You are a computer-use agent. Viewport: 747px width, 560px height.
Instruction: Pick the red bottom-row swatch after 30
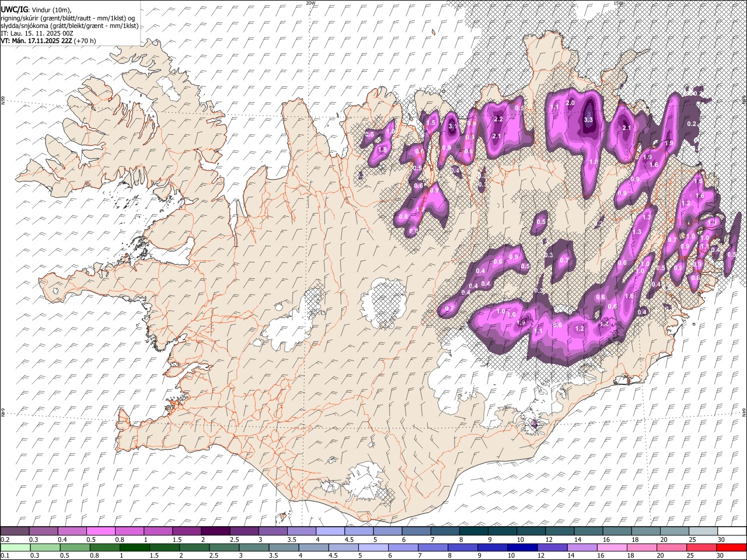click(731, 548)
